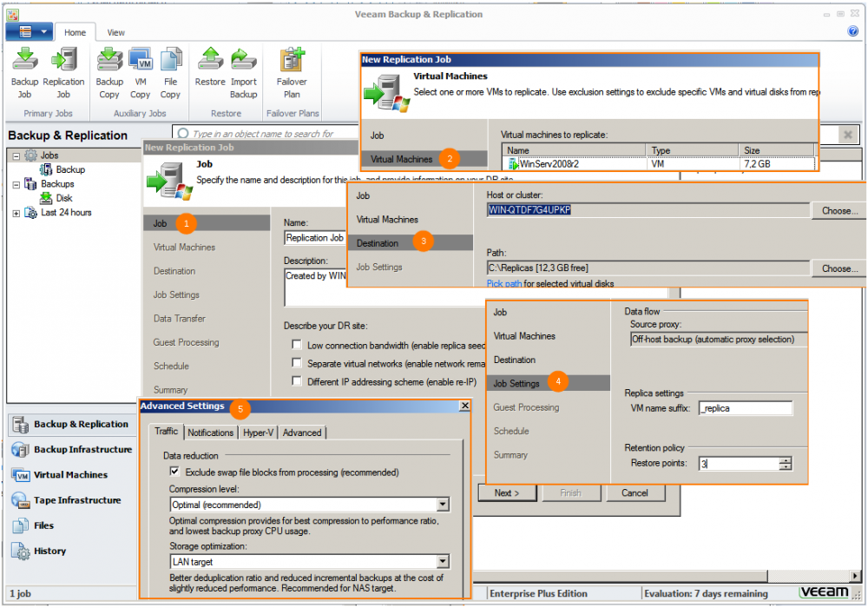
Task: Open the Hyper-V tab
Action: coord(258,433)
